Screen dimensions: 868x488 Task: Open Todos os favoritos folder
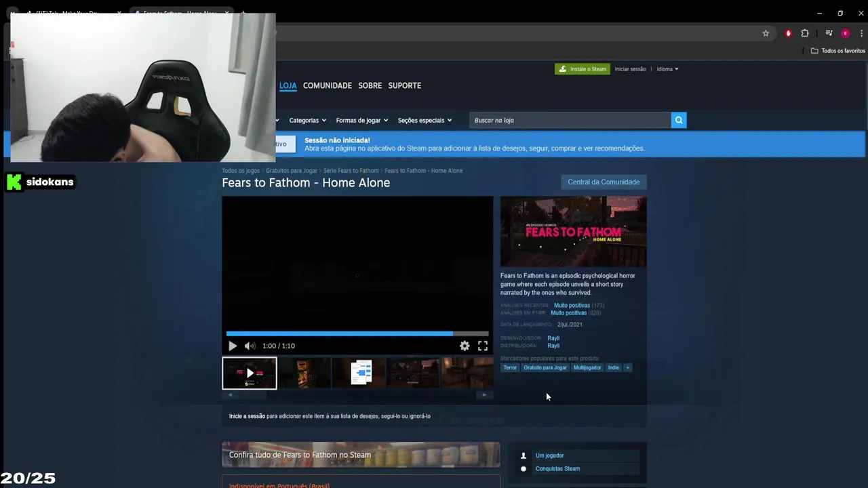pyautogui.click(x=838, y=51)
